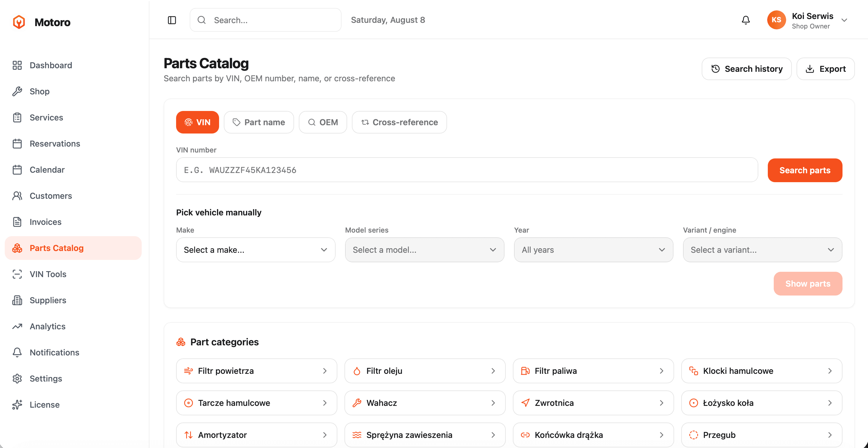
Task: Open the Wahacz category
Action: point(425,403)
